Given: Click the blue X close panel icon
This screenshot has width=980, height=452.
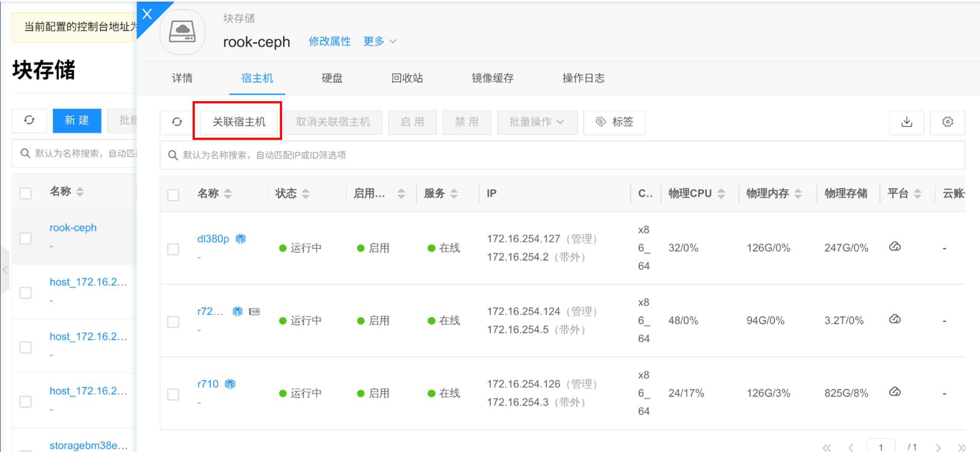Looking at the screenshot, I should tap(147, 14).
